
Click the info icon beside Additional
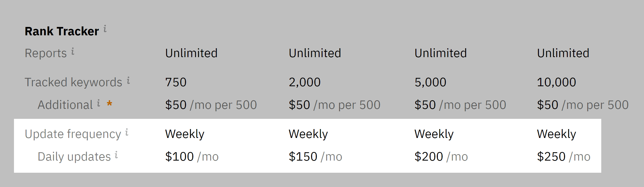pyautogui.click(x=99, y=103)
